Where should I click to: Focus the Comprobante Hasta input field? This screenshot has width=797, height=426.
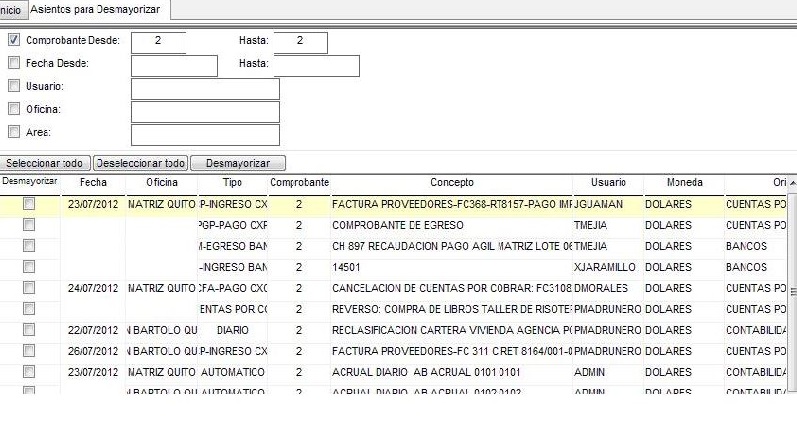click(x=300, y=43)
